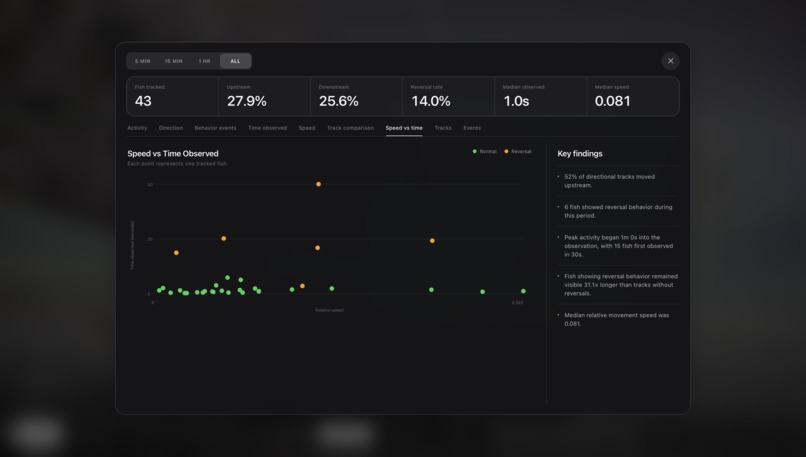The width and height of the screenshot is (806, 457).
Task: Select the 1 HR time range
Action: pos(204,61)
